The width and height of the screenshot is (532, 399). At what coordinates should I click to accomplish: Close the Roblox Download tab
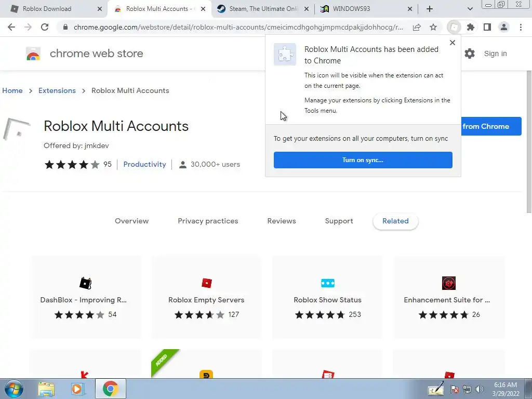coord(100,9)
